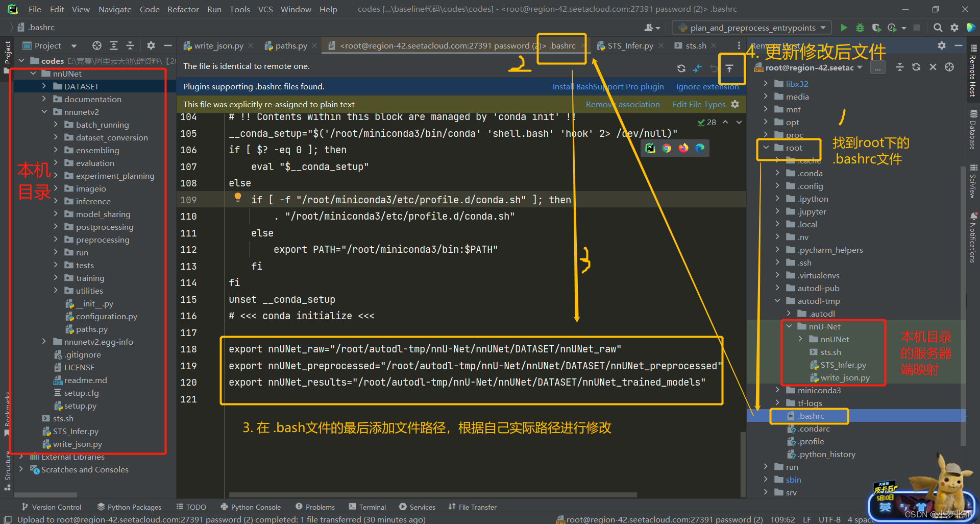This screenshot has height=524, width=980.
Task: Switch to the STS_Infer.py editor tab
Action: click(630, 46)
